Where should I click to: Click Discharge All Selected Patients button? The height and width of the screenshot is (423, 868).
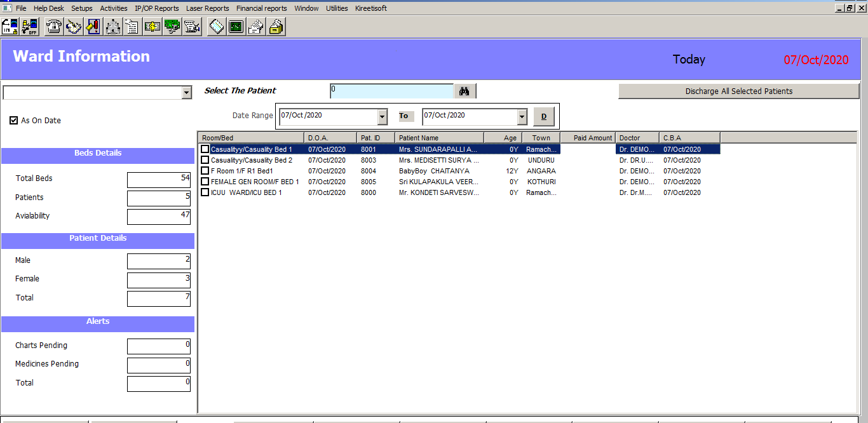738,91
